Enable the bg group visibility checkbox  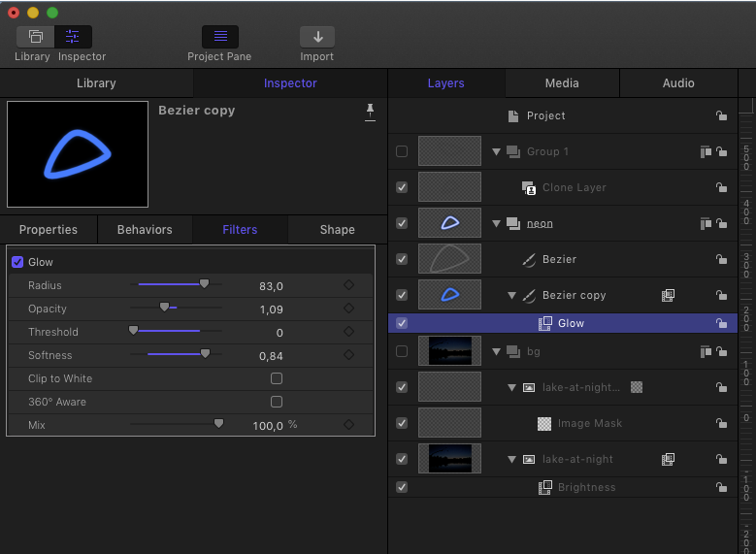click(x=402, y=351)
